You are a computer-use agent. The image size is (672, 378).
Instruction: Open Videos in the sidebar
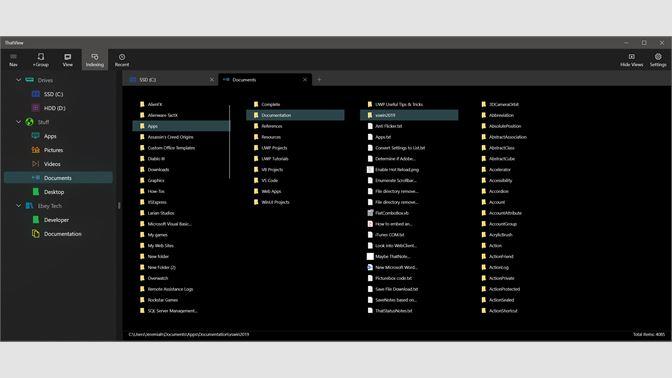pyautogui.click(x=58, y=164)
